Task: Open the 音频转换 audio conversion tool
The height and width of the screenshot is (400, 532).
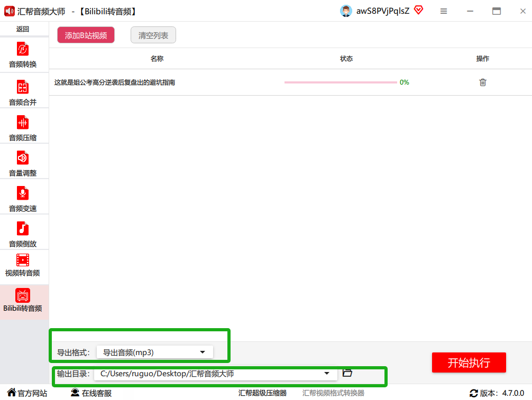Action: [23, 55]
